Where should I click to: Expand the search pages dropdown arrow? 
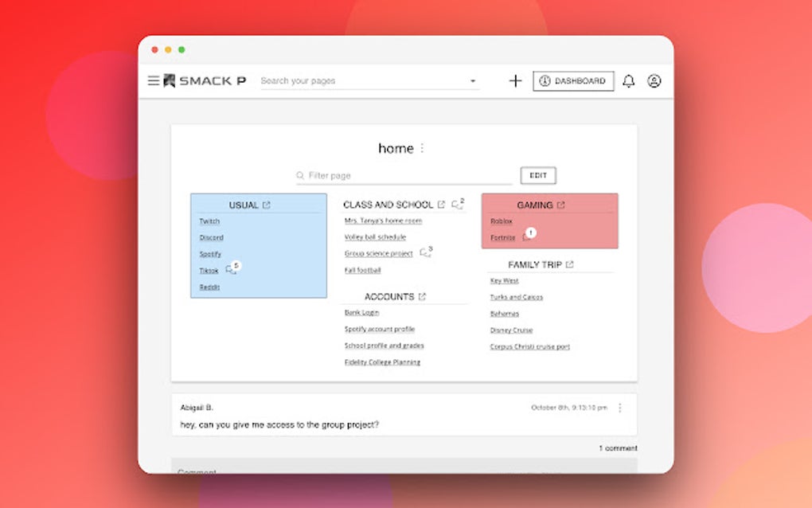tap(472, 80)
